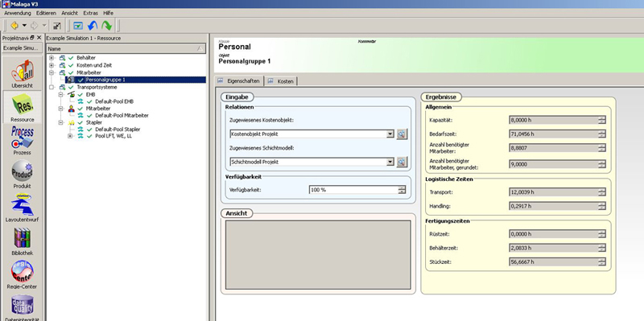
Task: Switch to the Kosten tab
Action: pyautogui.click(x=280, y=81)
